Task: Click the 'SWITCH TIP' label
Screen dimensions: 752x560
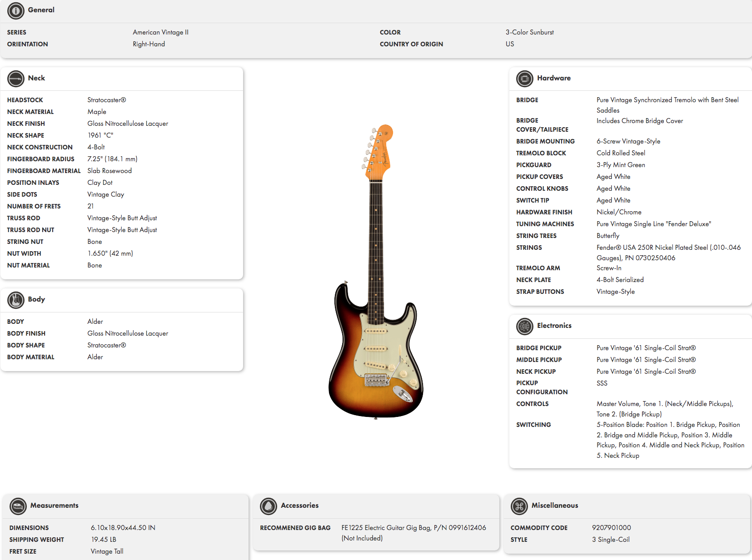Action: 533,200
